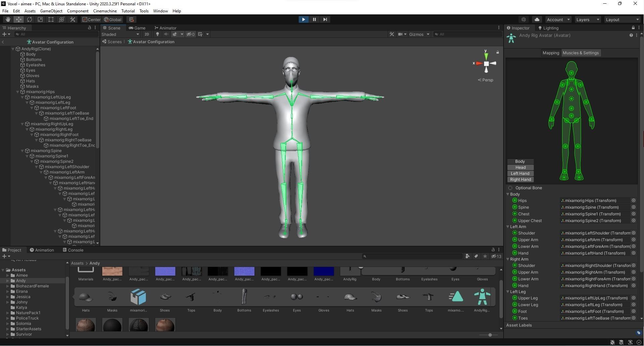
Task: Toggle Center pivot mode button
Action: 92,19
